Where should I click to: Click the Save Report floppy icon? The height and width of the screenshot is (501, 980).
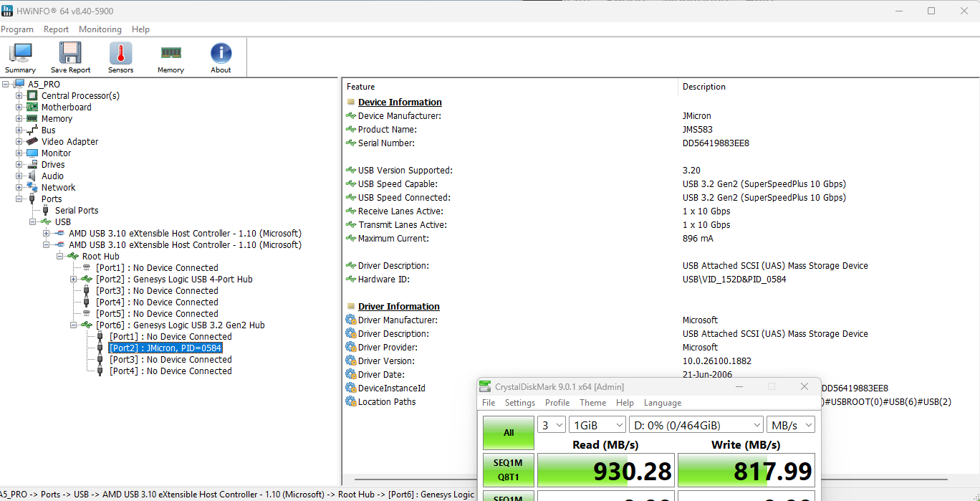pos(70,57)
